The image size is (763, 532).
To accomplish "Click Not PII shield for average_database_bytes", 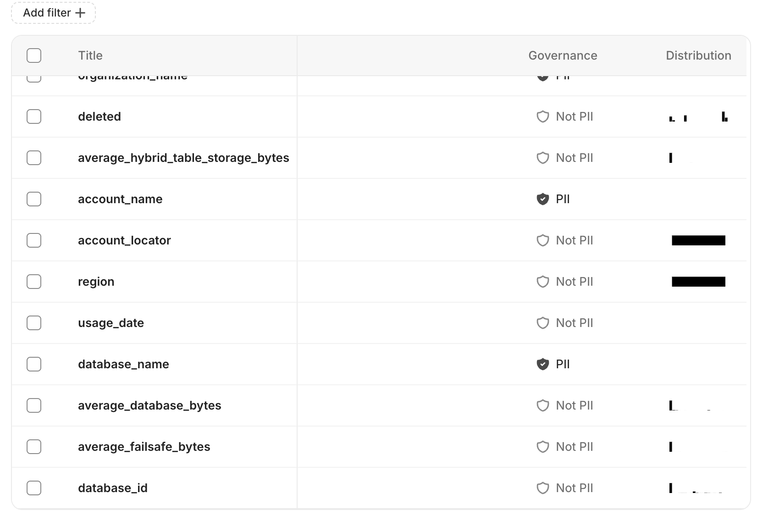I will tap(542, 405).
